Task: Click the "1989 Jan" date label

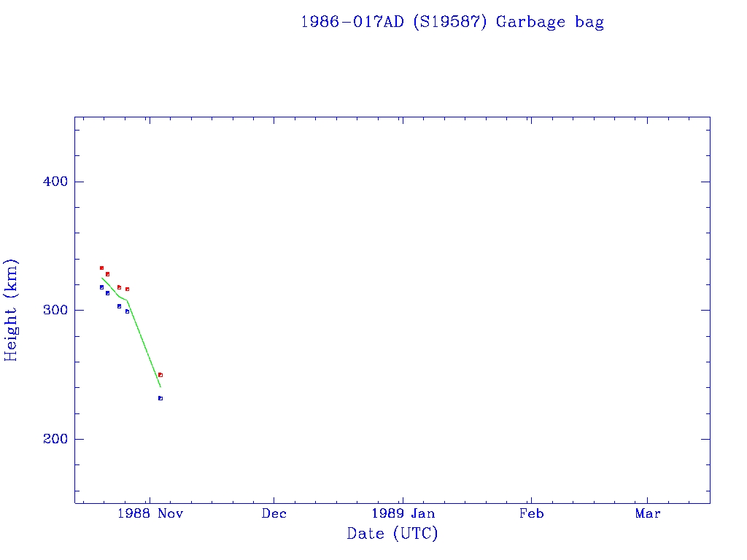Action: click(x=403, y=513)
